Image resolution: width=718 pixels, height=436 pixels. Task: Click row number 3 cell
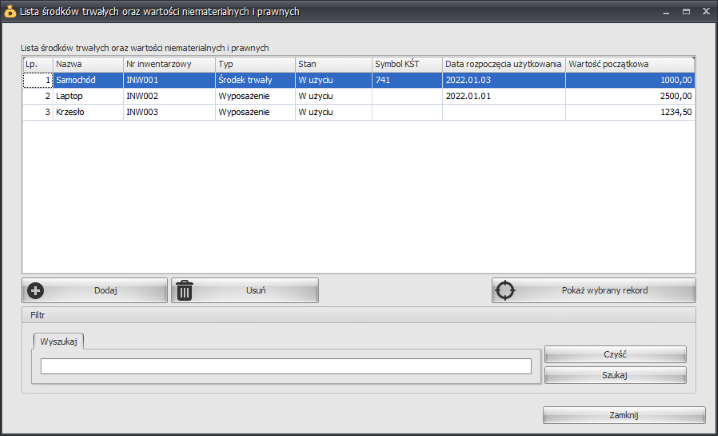coord(38,112)
